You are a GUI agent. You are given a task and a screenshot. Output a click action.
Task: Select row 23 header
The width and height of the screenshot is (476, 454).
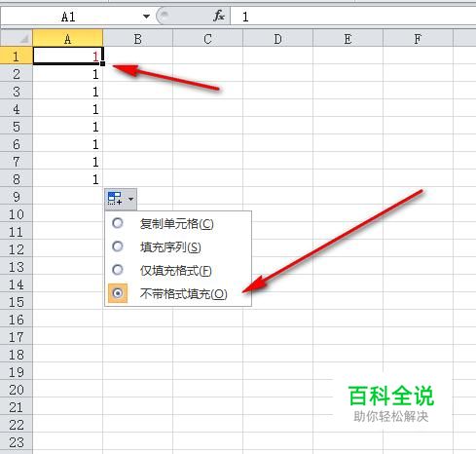17,442
